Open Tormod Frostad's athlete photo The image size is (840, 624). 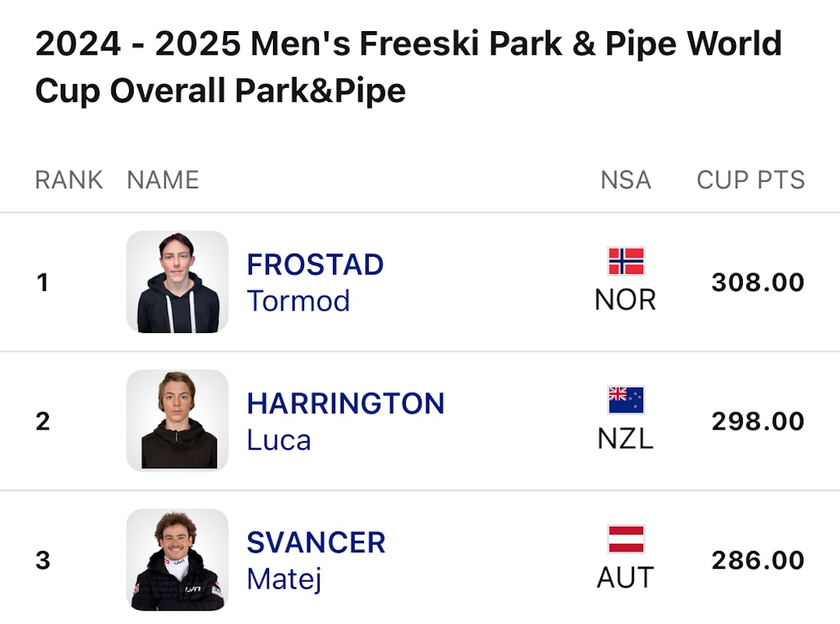click(177, 282)
